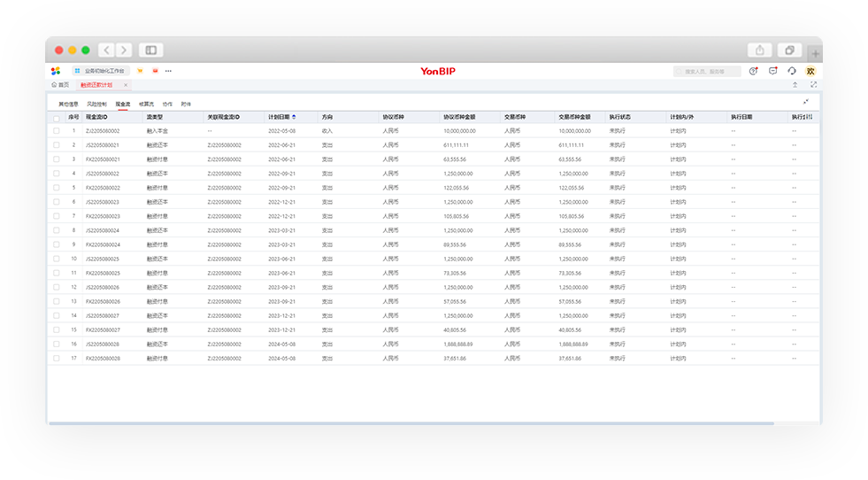
Task: Click the headset customer service icon
Action: click(792, 71)
